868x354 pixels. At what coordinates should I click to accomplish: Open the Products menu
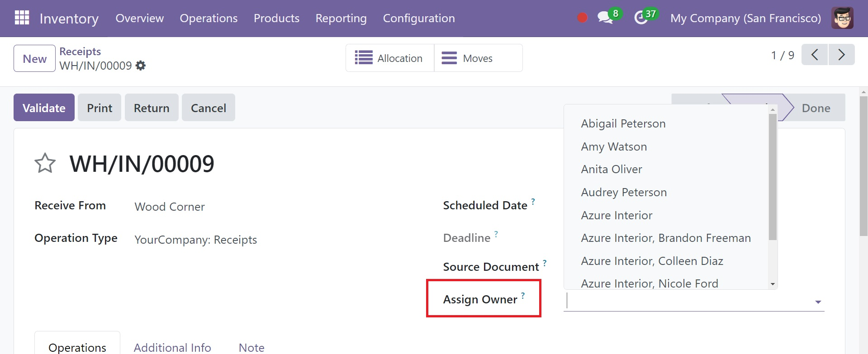[276, 18]
